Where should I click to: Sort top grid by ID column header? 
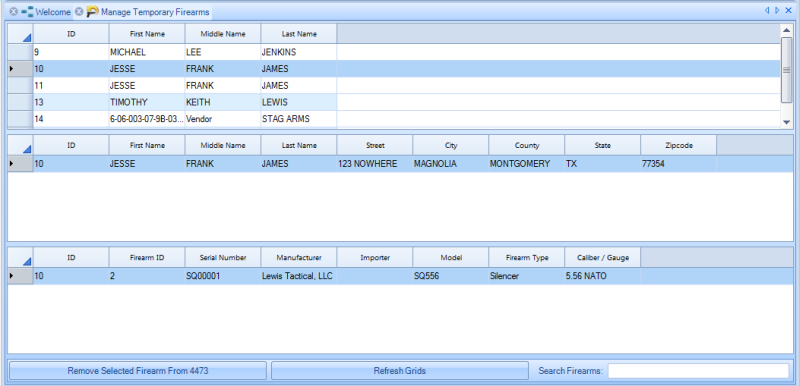click(71, 34)
